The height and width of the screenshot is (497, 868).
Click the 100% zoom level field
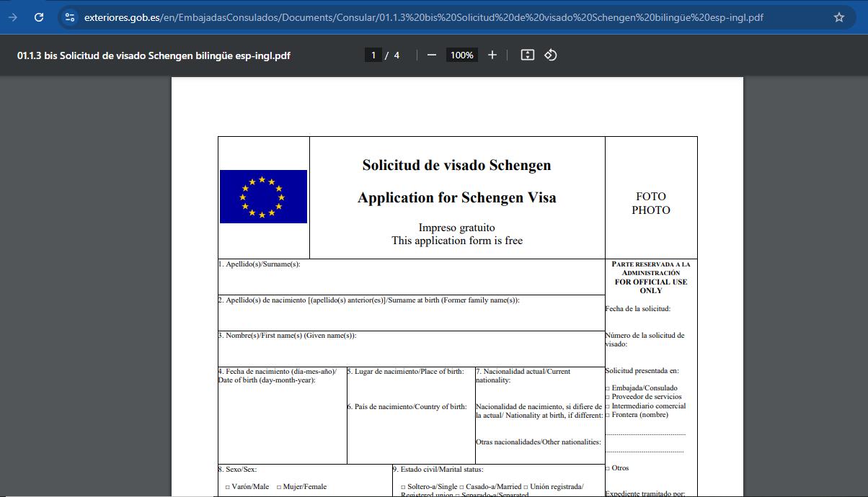[x=461, y=55]
